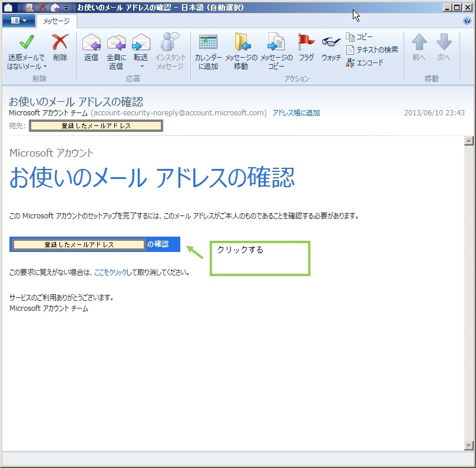This screenshot has height=468, width=476.
Task: Minimize the message window
Action: click(447, 8)
